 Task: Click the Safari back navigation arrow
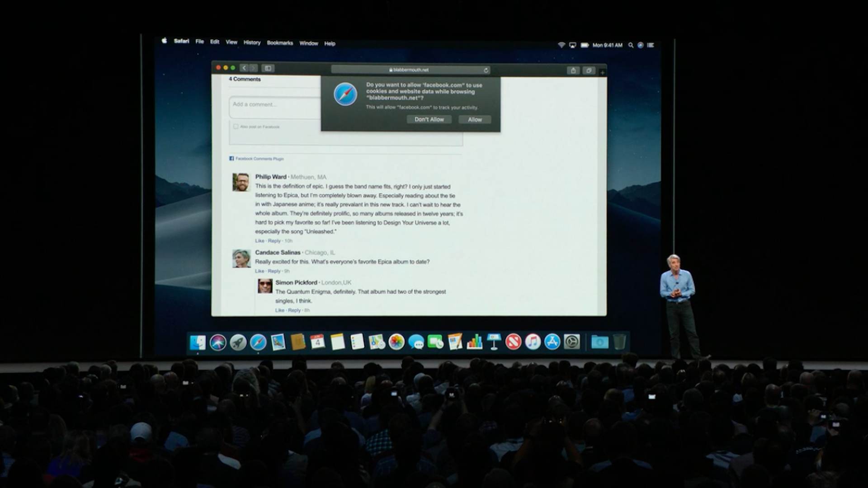click(244, 68)
